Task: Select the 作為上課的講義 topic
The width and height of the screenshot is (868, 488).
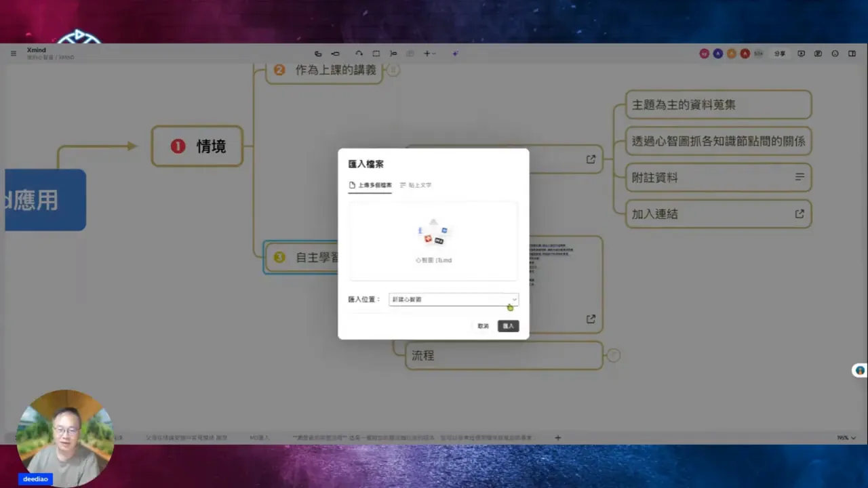Action: (324, 70)
